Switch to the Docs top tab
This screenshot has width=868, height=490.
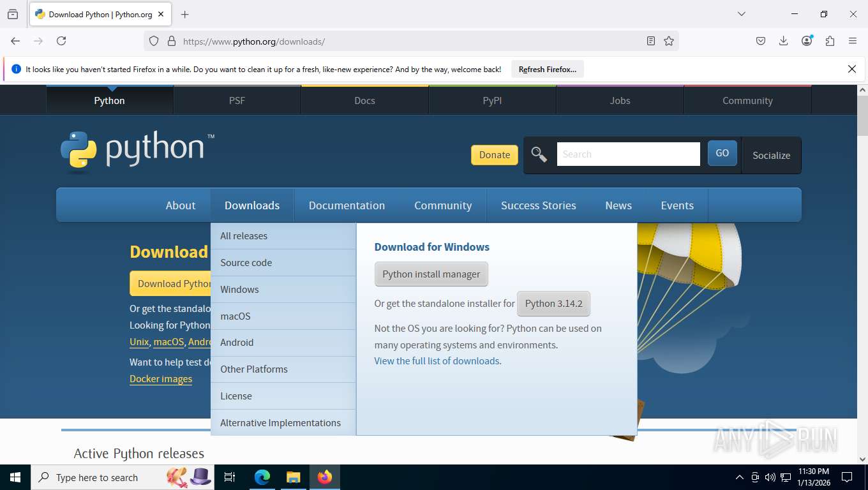364,100
